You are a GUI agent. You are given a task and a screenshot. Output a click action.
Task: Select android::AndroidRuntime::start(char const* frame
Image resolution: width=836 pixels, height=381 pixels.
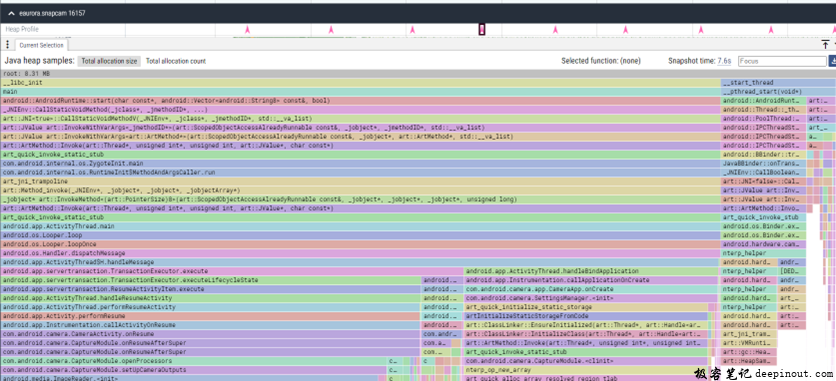pos(360,101)
